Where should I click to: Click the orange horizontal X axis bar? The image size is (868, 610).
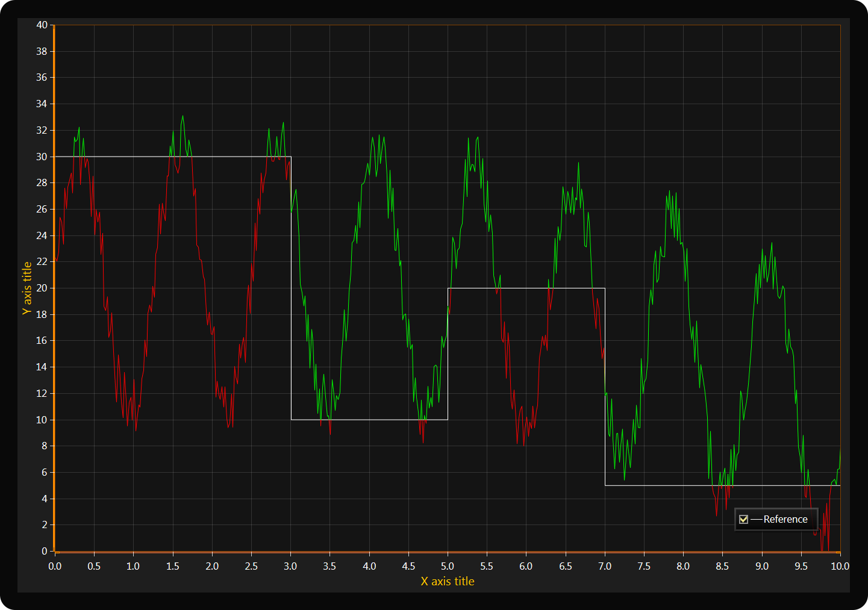pyautogui.click(x=361, y=552)
